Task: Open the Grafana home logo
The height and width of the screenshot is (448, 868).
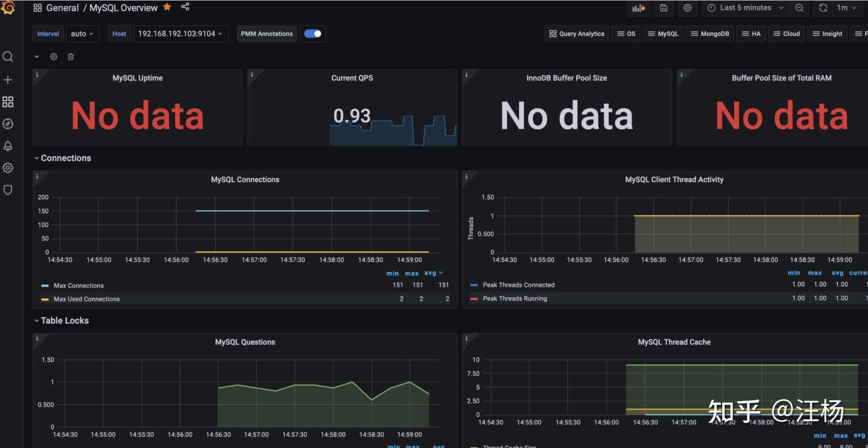Action: pos(8,7)
